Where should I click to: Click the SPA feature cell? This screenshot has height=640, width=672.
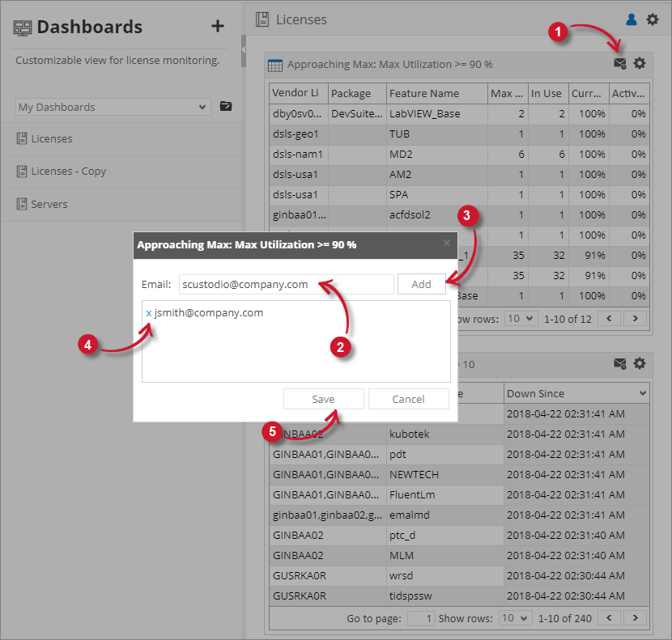[436, 194]
